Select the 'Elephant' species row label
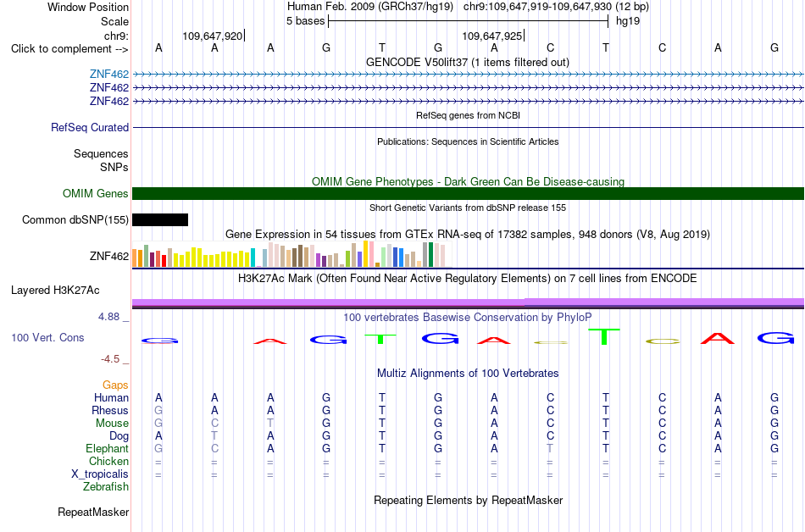The height and width of the screenshot is (532, 805). pyautogui.click(x=107, y=449)
